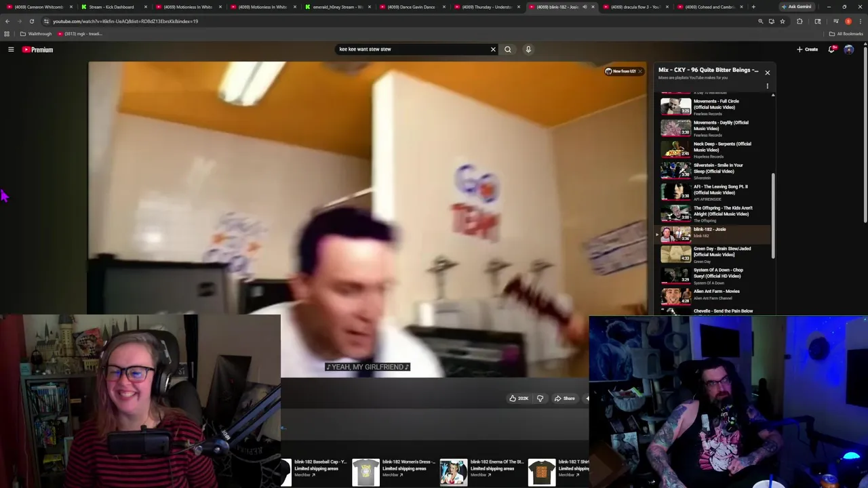Open YouTube notifications bell

(831, 49)
